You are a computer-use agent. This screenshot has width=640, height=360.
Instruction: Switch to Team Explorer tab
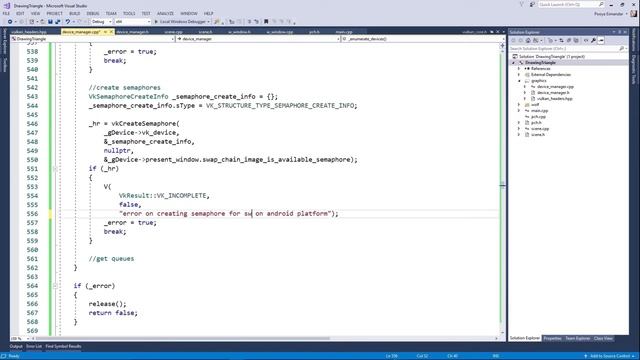click(x=578, y=338)
